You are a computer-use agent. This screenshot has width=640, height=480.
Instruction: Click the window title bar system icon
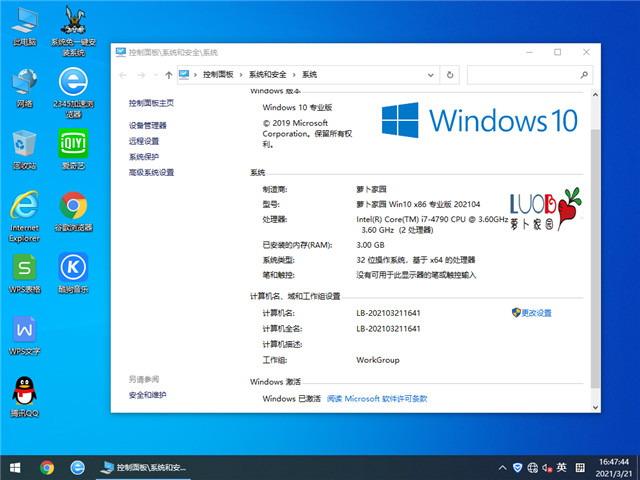(x=120, y=52)
